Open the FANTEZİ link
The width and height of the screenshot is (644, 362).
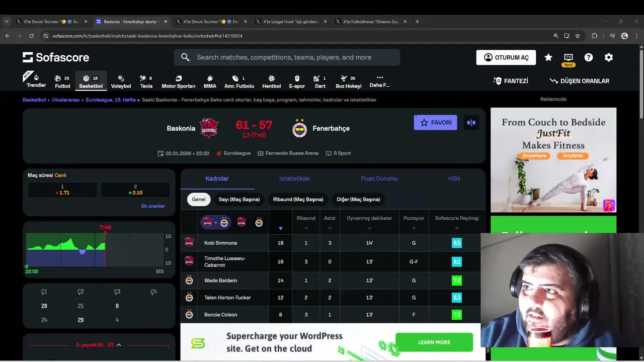click(x=511, y=81)
